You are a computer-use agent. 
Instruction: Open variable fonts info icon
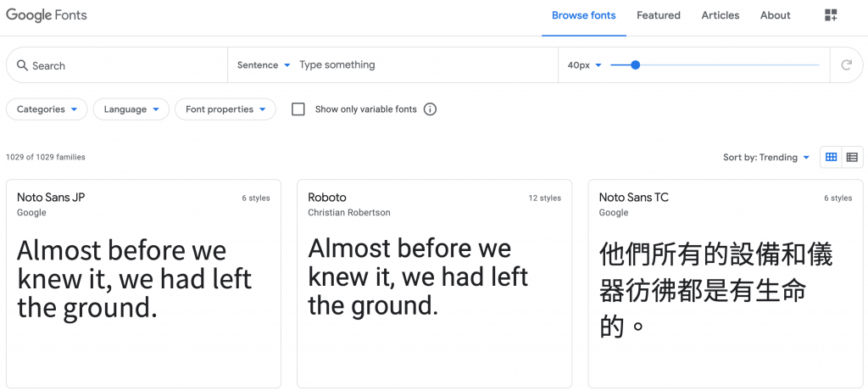[430, 109]
